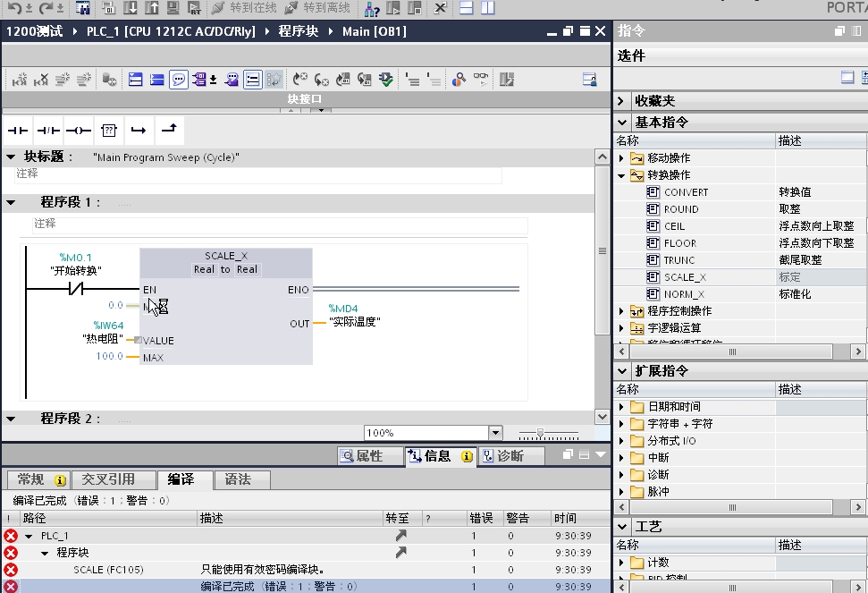Toggle the favorites bar in editor
The image size is (868, 593).
(274, 80)
